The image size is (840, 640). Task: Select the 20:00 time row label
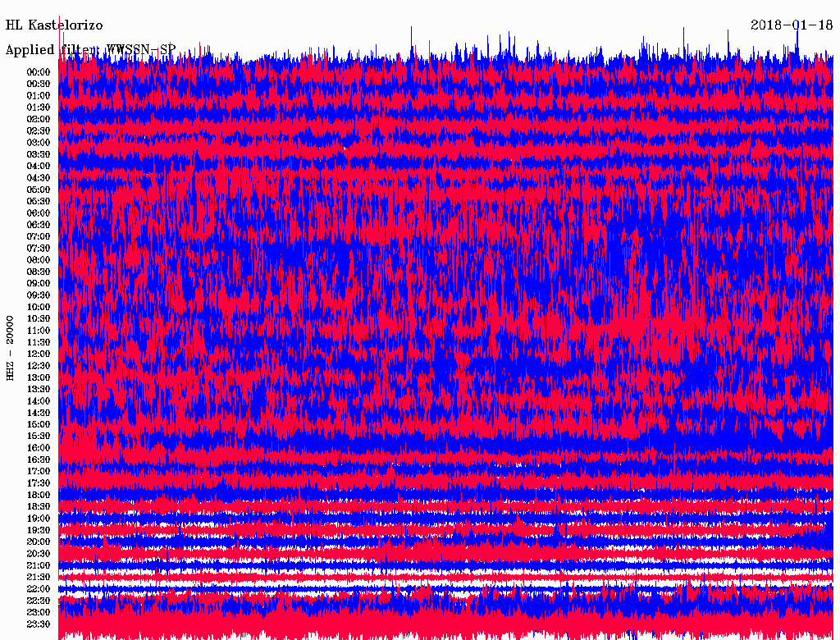[x=39, y=542]
